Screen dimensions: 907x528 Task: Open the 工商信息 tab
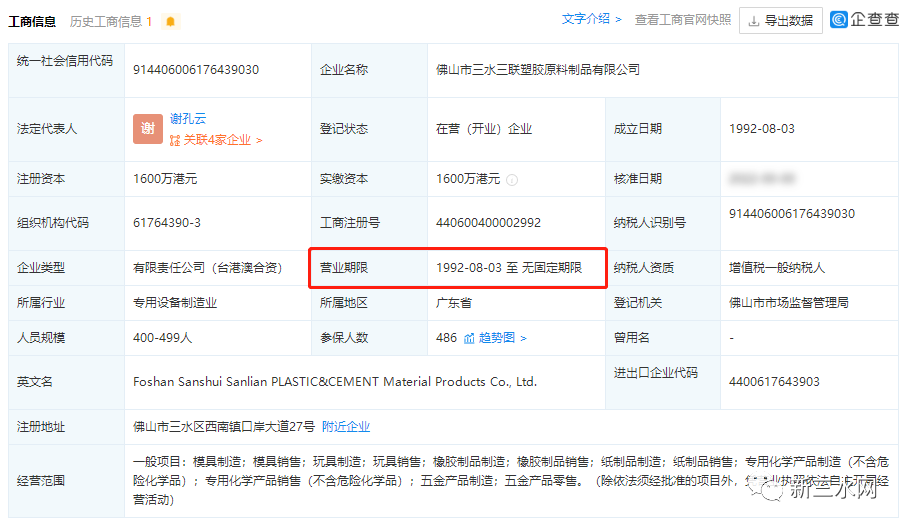[32, 22]
